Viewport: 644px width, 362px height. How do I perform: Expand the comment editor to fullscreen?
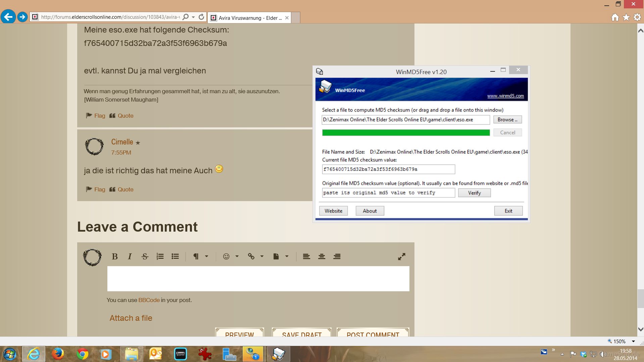[402, 256]
